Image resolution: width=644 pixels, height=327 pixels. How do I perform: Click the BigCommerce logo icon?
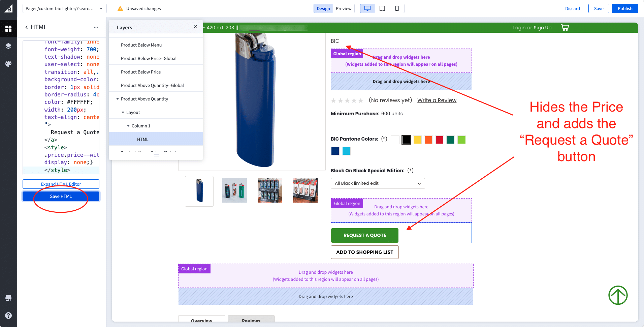[x=8, y=8]
